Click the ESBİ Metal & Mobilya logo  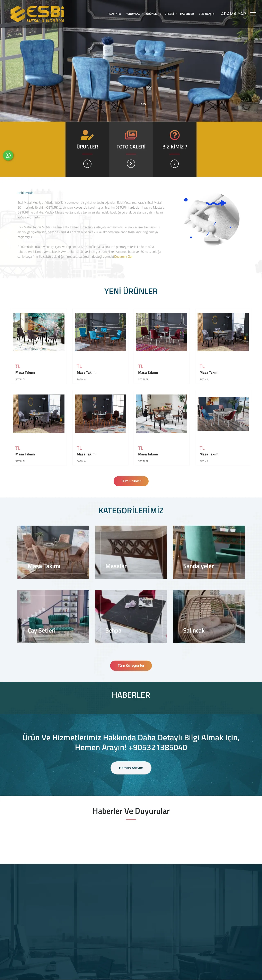pyautogui.click(x=37, y=14)
